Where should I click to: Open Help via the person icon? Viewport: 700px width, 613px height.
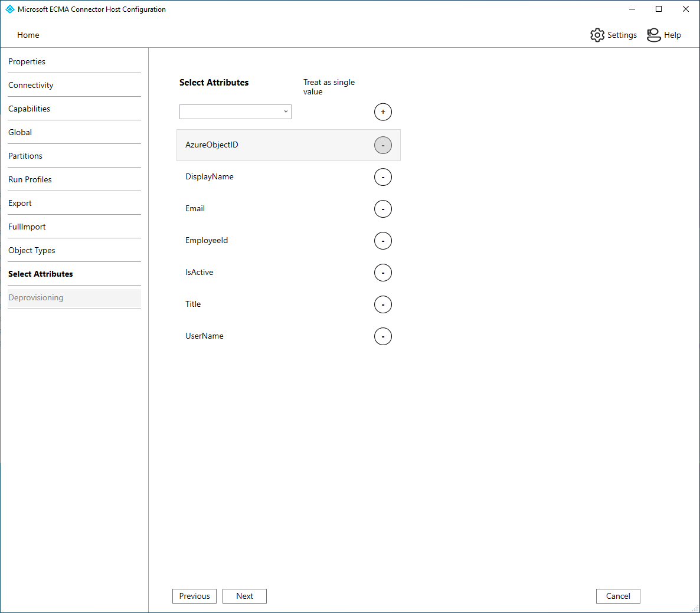click(653, 35)
